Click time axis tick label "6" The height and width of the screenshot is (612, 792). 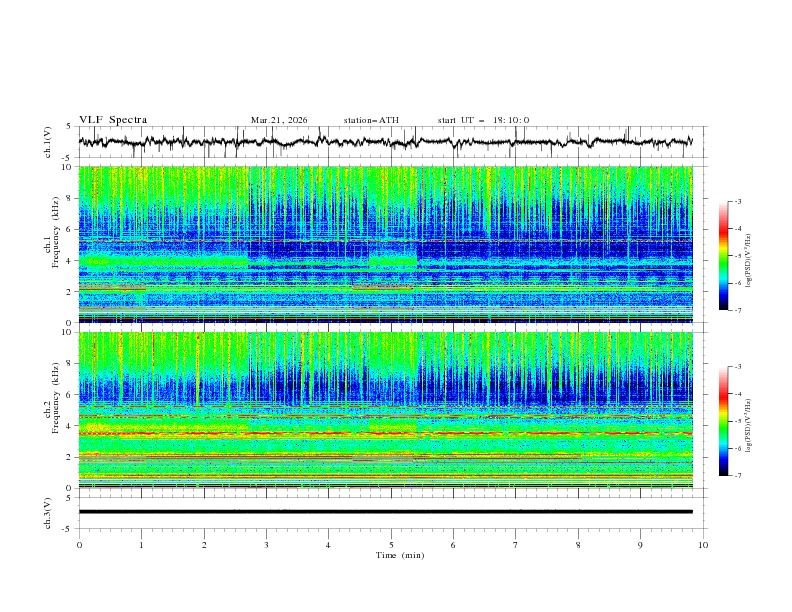coord(453,545)
